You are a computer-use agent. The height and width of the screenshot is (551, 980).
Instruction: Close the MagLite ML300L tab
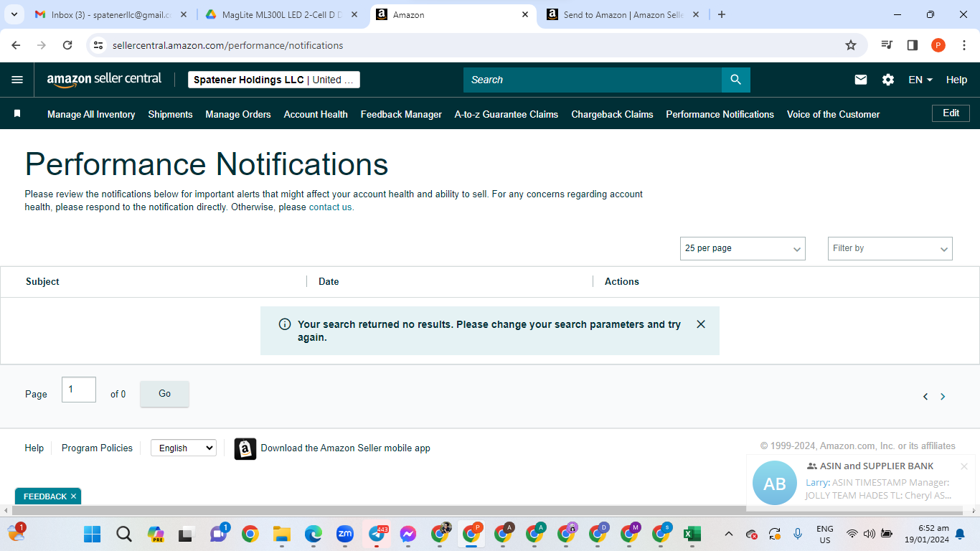click(x=354, y=14)
